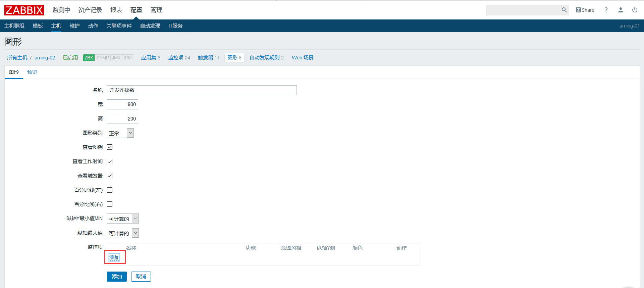Go to 动作 submenu
The image size is (644, 288).
(93, 26)
